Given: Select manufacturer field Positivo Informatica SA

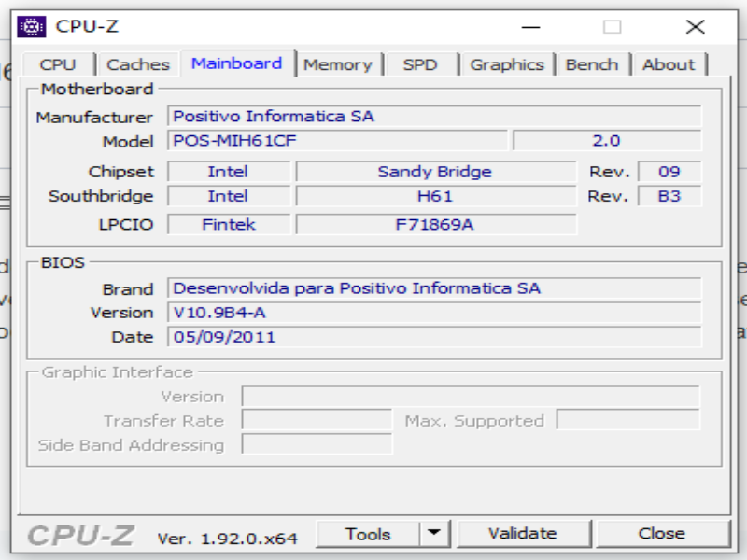Looking at the screenshot, I should [434, 116].
